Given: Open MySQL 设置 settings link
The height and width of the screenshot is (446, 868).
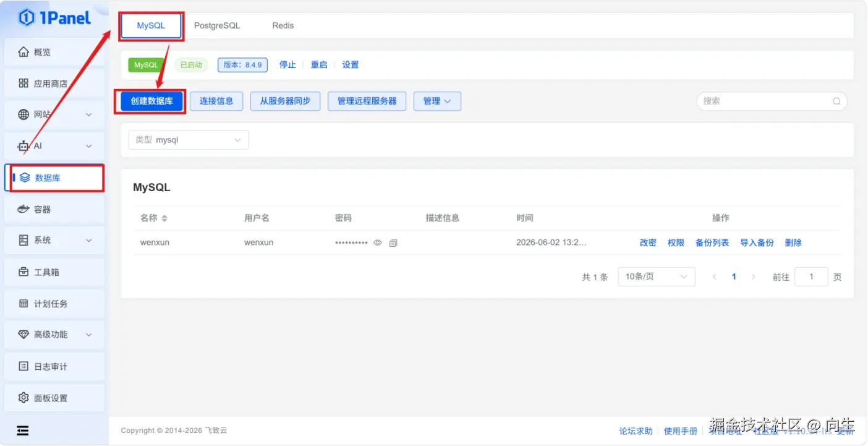Looking at the screenshot, I should point(351,65).
